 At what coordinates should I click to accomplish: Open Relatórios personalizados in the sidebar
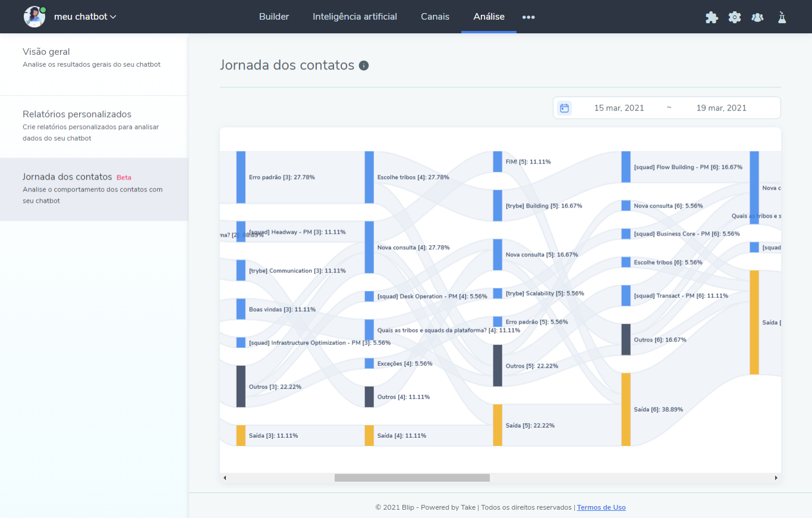coord(77,114)
